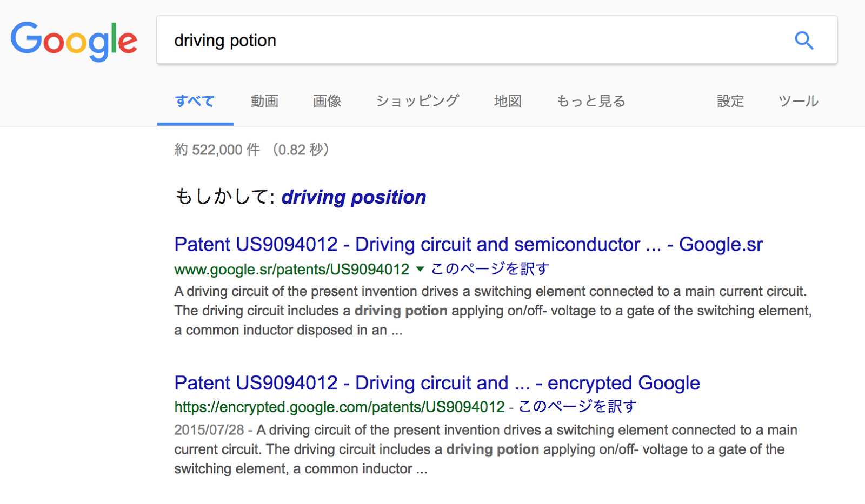The width and height of the screenshot is (865, 504).
Task: Click the result count text 約 522,000 件
Action: coord(217,150)
